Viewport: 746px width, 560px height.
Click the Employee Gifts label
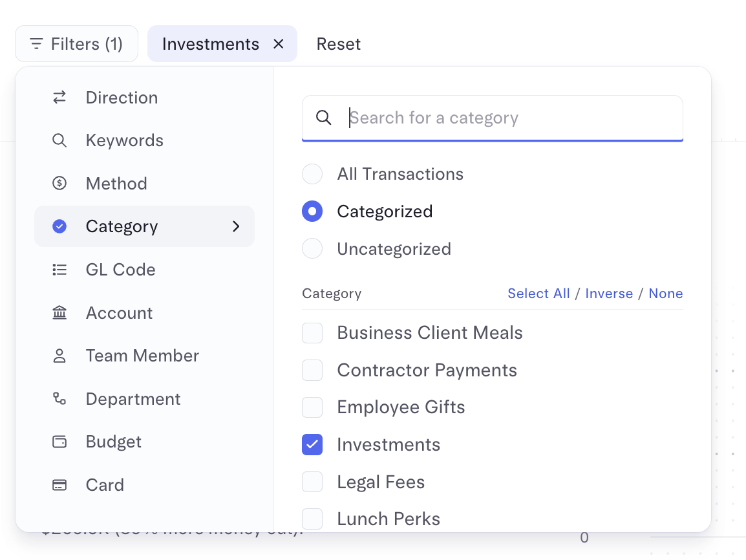point(401,407)
